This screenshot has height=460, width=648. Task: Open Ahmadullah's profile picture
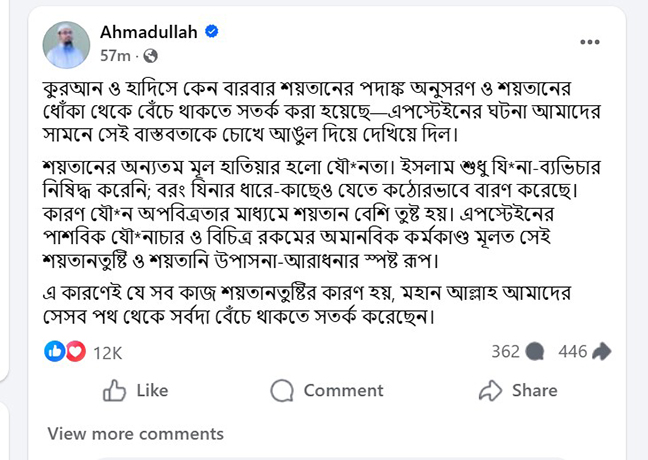click(x=67, y=43)
